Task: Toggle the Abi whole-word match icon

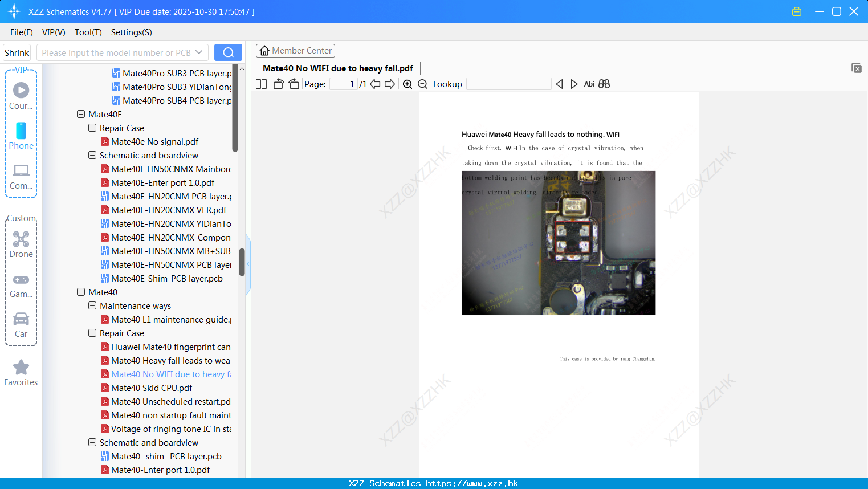Action: 589,84
